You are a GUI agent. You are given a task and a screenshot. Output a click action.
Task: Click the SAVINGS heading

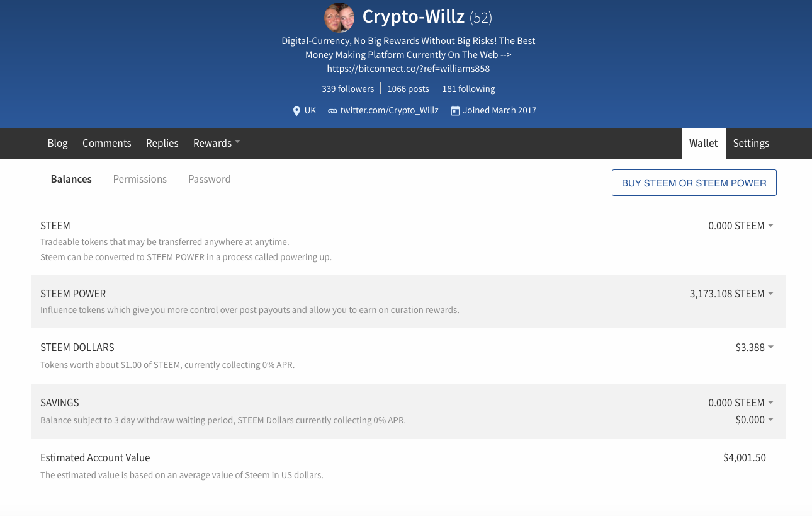tap(60, 403)
